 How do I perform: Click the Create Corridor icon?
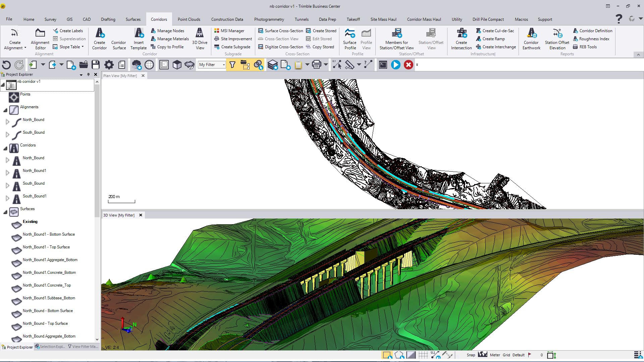(x=99, y=39)
